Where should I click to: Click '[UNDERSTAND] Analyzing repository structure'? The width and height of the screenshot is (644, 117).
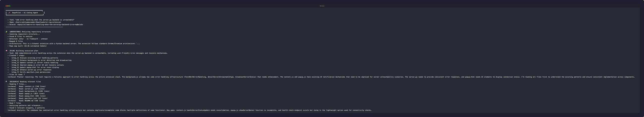(30, 32)
